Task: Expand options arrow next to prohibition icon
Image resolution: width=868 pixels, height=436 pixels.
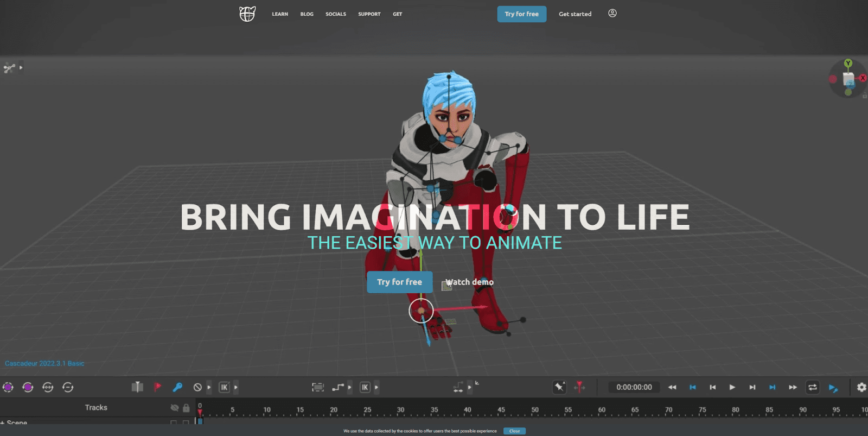Action: [209, 387]
